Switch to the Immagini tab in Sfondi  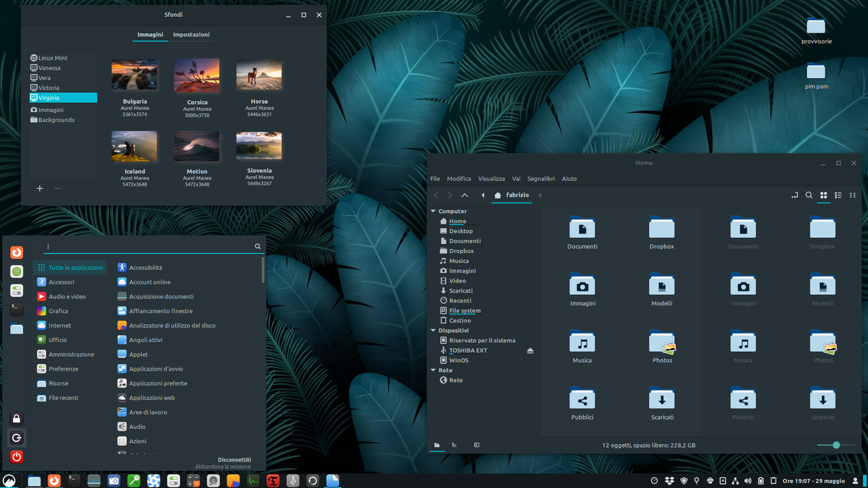point(150,35)
